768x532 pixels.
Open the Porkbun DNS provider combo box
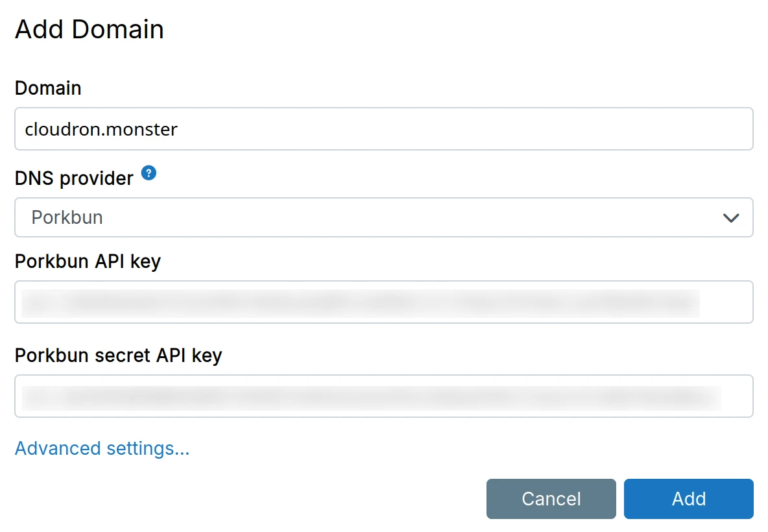point(383,217)
